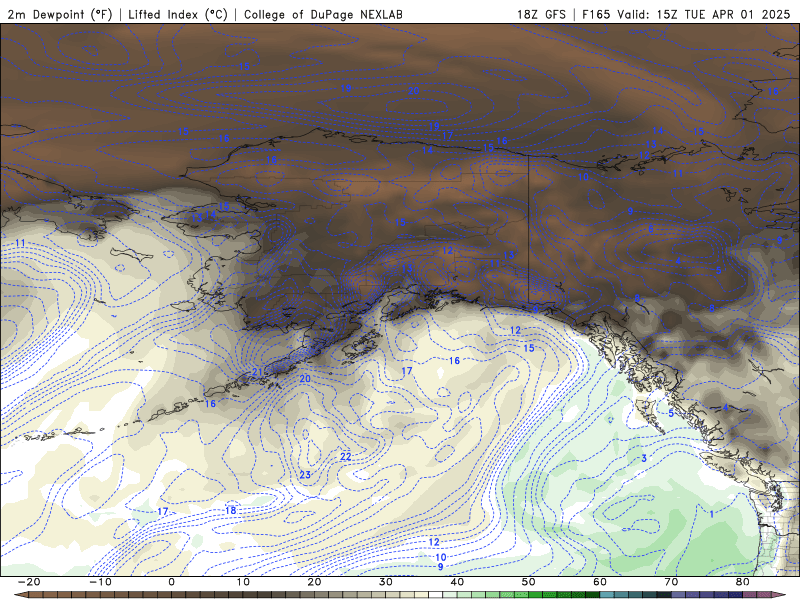Click the "18" lifted index contour label
The height and width of the screenshot is (600, 800).
(231, 511)
